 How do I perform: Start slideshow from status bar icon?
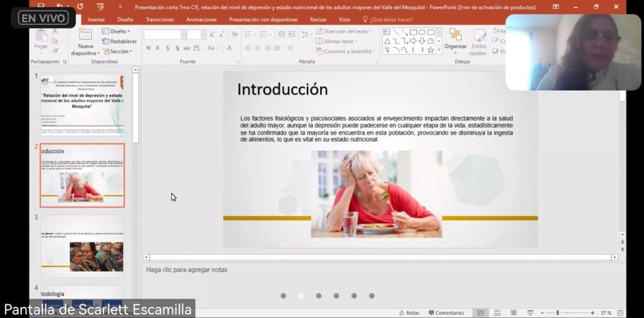pos(530,313)
